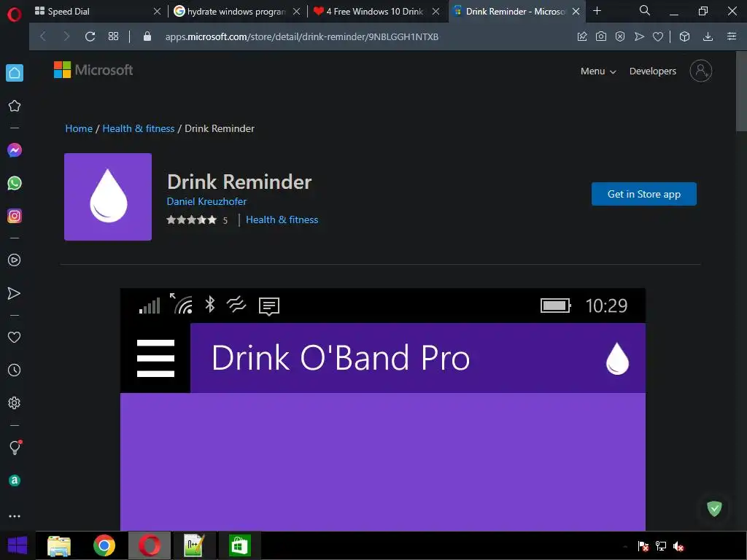Go to Home breadcrumb link
Image resolution: width=747 pixels, height=560 pixels.
[x=79, y=128]
